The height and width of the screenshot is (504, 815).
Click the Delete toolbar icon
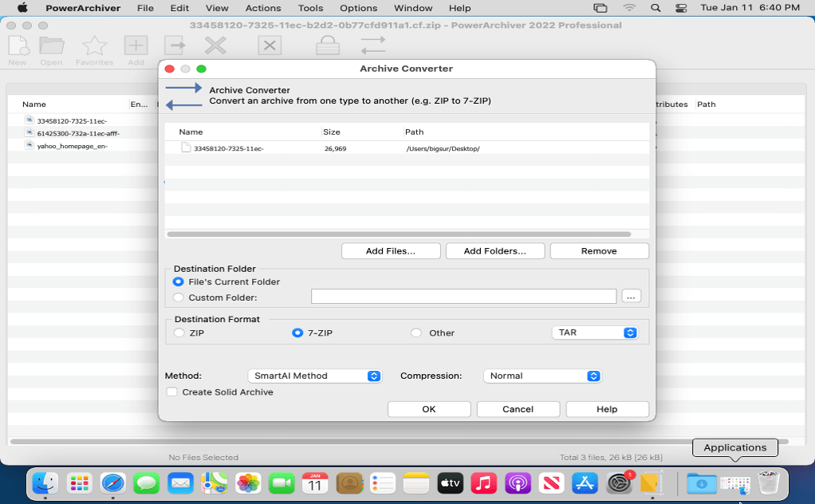click(x=215, y=45)
